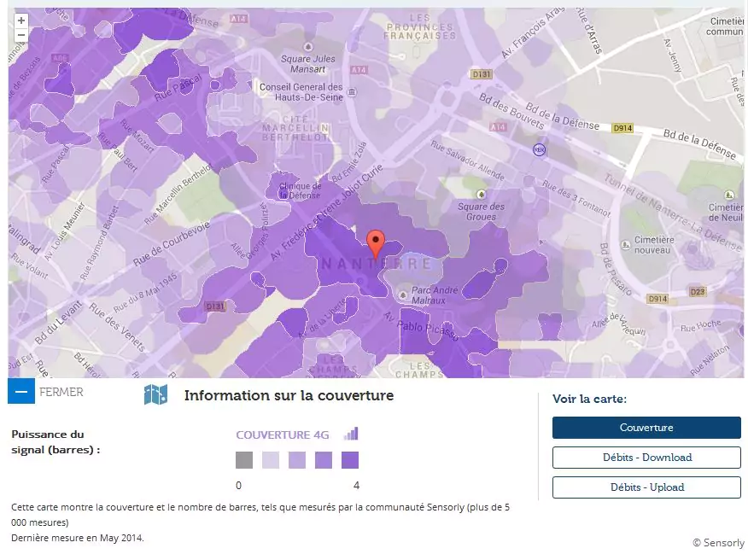Click the D914 badge on Bd de la Défense

coord(622,128)
